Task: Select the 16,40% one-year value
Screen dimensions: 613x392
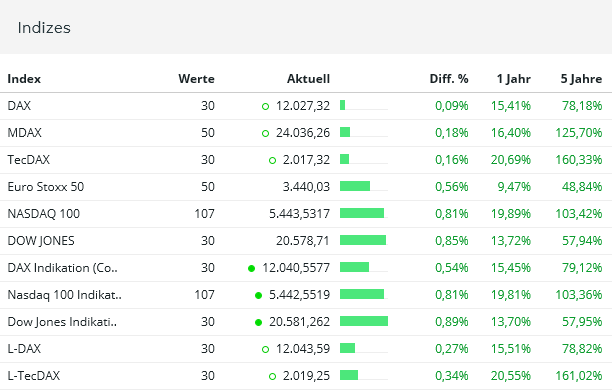Action: [x=511, y=133]
